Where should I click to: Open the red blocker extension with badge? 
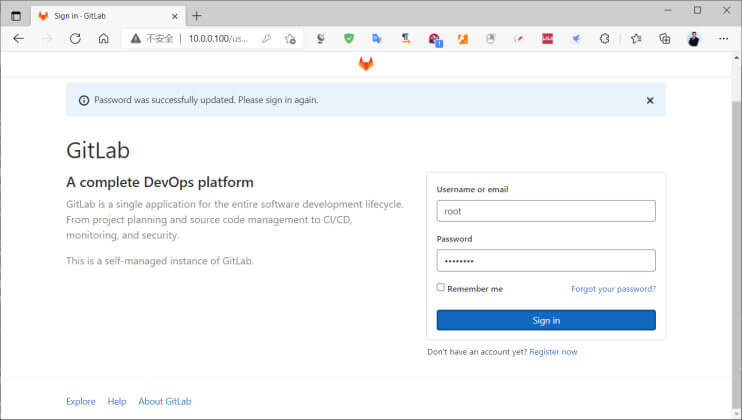(x=434, y=39)
